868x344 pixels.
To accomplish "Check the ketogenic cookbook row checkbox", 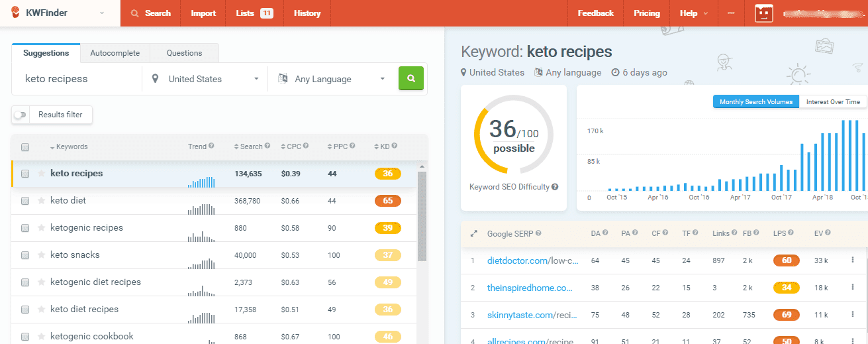I will [25, 337].
